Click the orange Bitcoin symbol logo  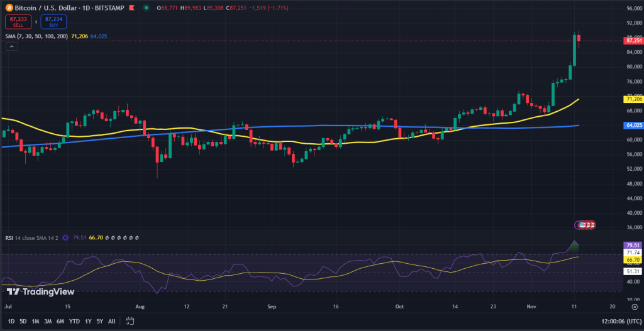pos(8,8)
